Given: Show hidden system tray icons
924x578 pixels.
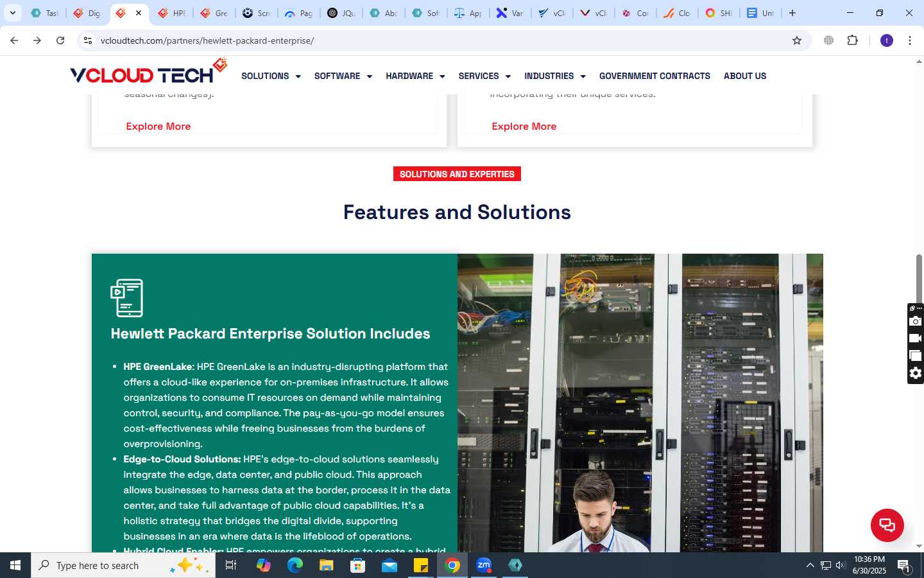Looking at the screenshot, I should tap(810, 565).
